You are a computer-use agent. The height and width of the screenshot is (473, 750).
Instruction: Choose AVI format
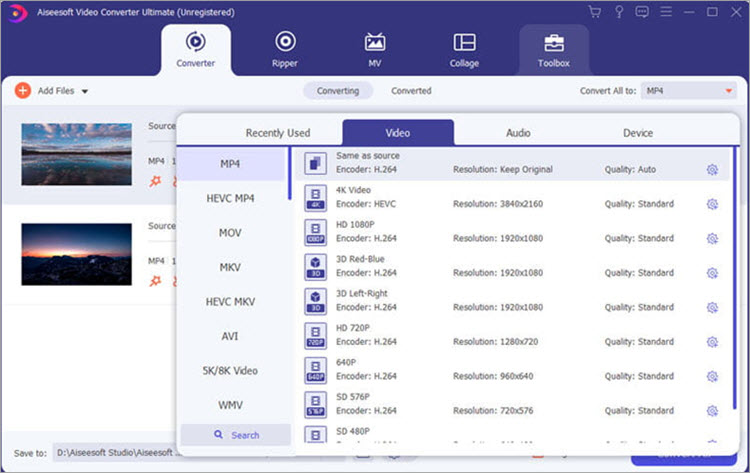click(230, 336)
